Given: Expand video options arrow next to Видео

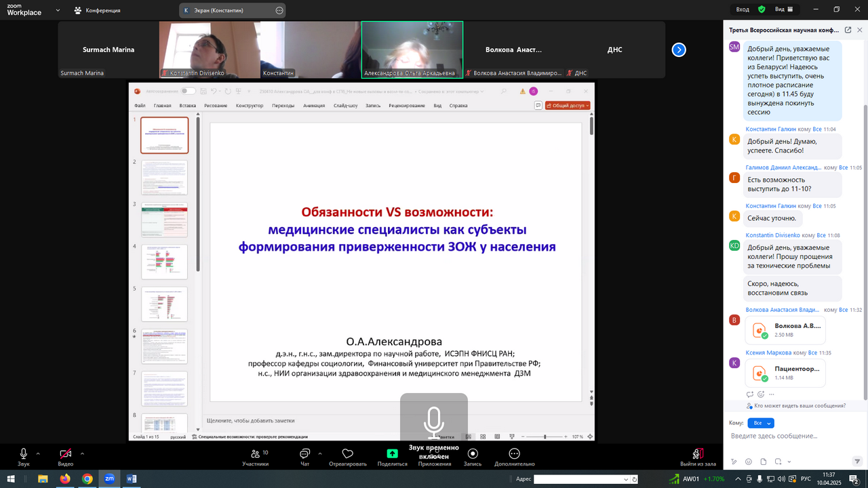Looking at the screenshot, I should pos(82,453).
